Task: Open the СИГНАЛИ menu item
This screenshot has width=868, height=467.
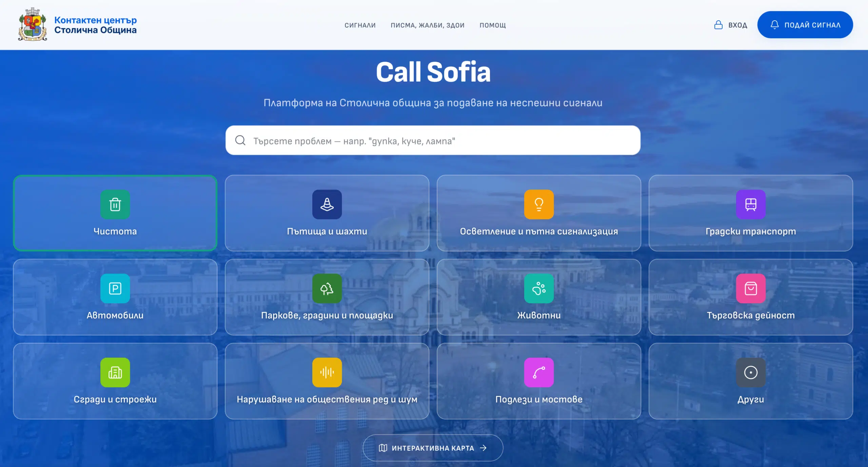Action: [360, 25]
